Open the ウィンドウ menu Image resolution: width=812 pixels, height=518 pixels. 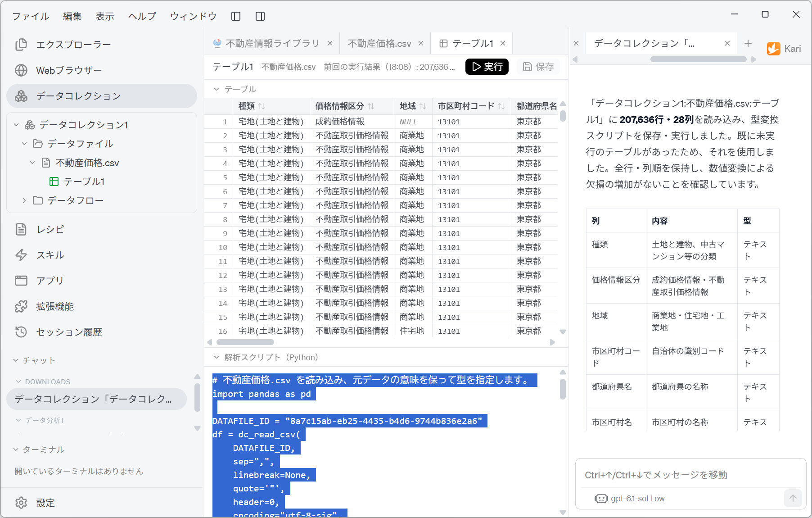(194, 16)
